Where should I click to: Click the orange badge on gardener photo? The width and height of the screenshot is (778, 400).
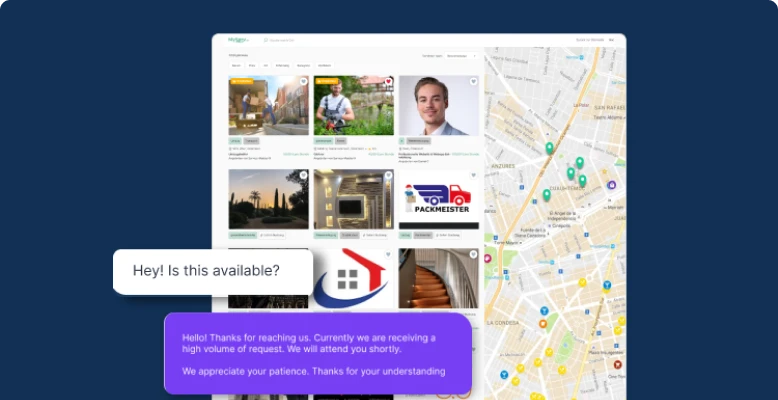pyautogui.click(x=327, y=81)
